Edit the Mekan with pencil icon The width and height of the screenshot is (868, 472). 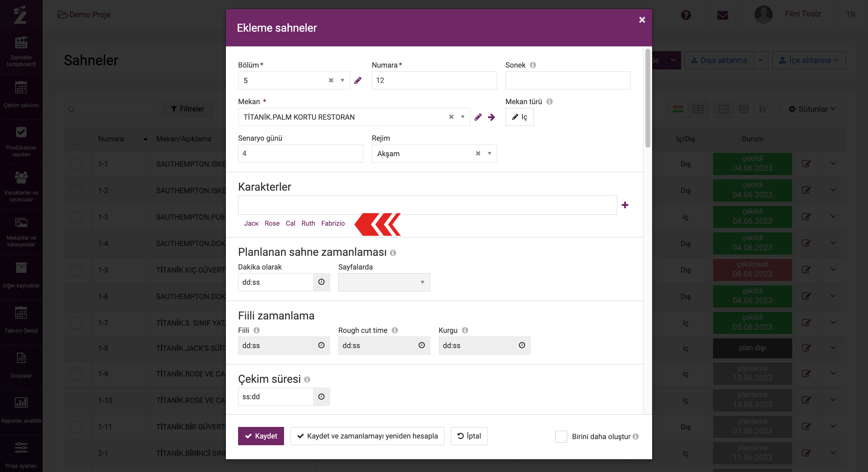478,117
